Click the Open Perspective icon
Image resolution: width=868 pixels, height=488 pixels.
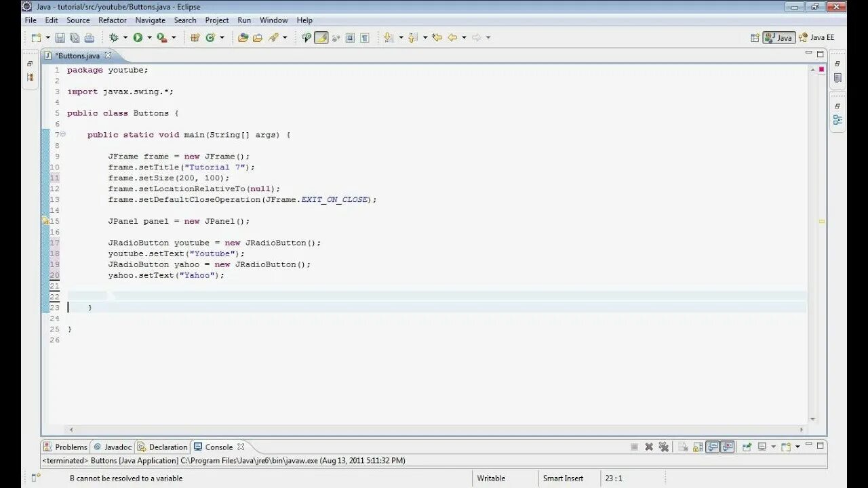click(x=755, y=38)
